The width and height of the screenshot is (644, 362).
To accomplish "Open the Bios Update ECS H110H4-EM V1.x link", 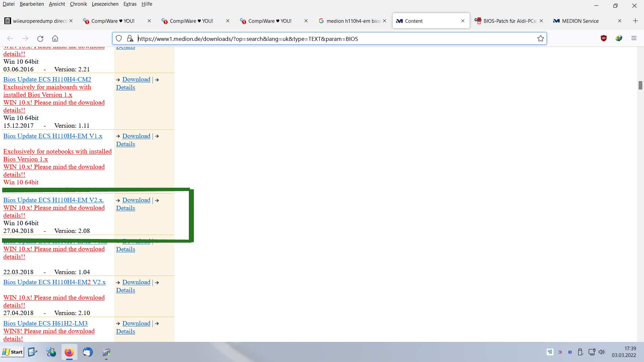I will [x=53, y=136].
